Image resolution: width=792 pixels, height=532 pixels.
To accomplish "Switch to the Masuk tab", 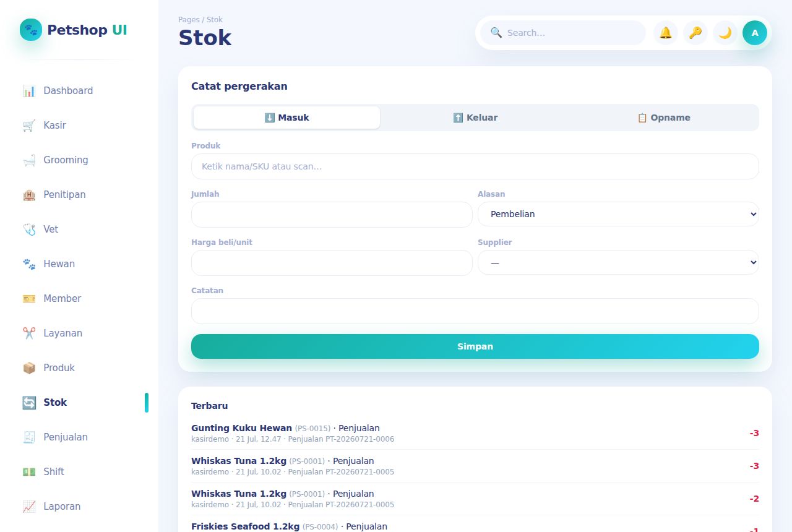I will click(x=286, y=118).
